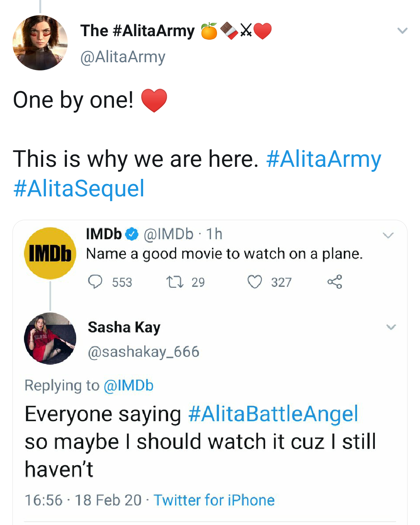The height and width of the screenshot is (525, 420).
Task: View Sasha Kay's profile photo
Action: click(x=50, y=338)
